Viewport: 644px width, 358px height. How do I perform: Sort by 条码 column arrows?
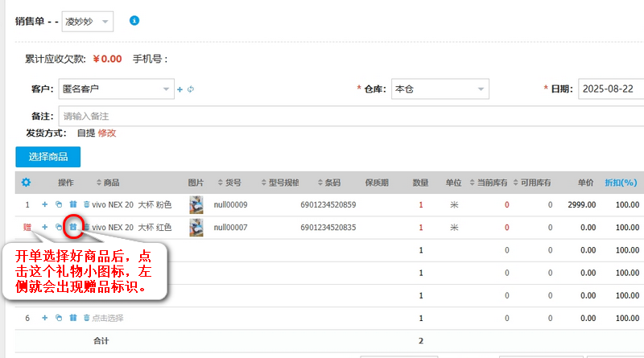[x=320, y=183]
